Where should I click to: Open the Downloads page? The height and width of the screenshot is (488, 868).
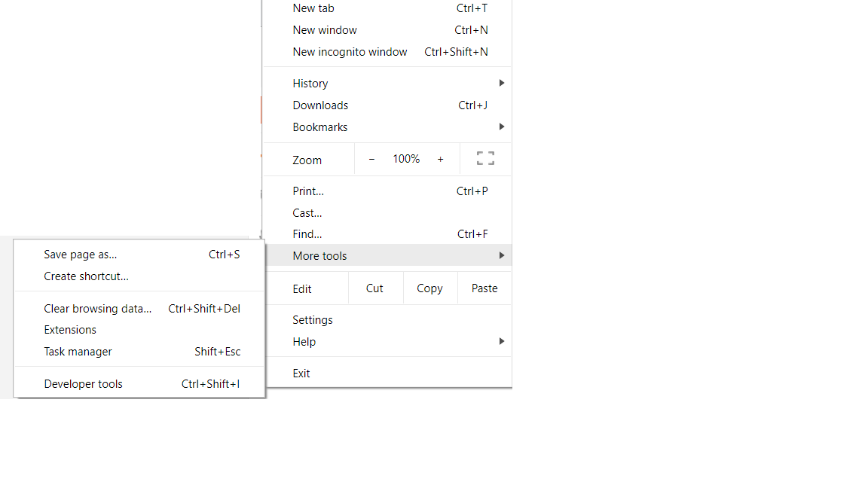[x=320, y=105]
